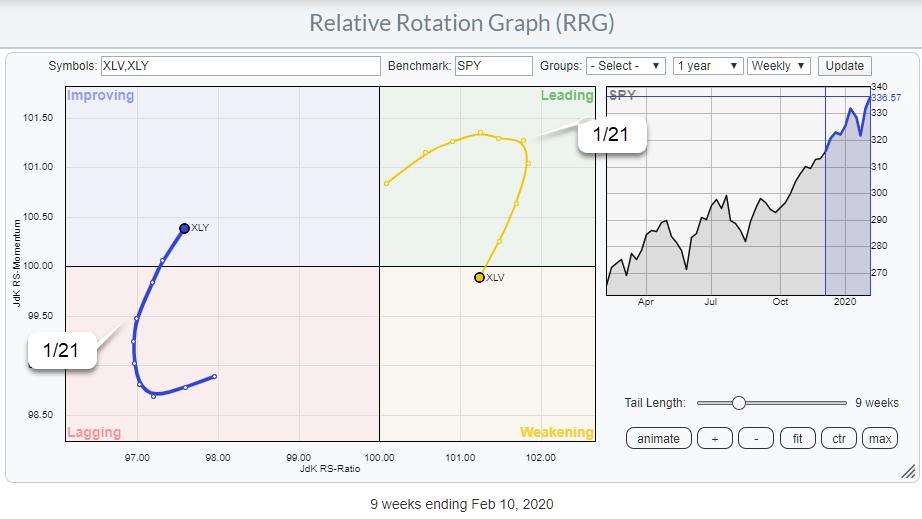Click the Lagging quadrant label
The height and width of the screenshot is (519, 922).
(94, 432)
